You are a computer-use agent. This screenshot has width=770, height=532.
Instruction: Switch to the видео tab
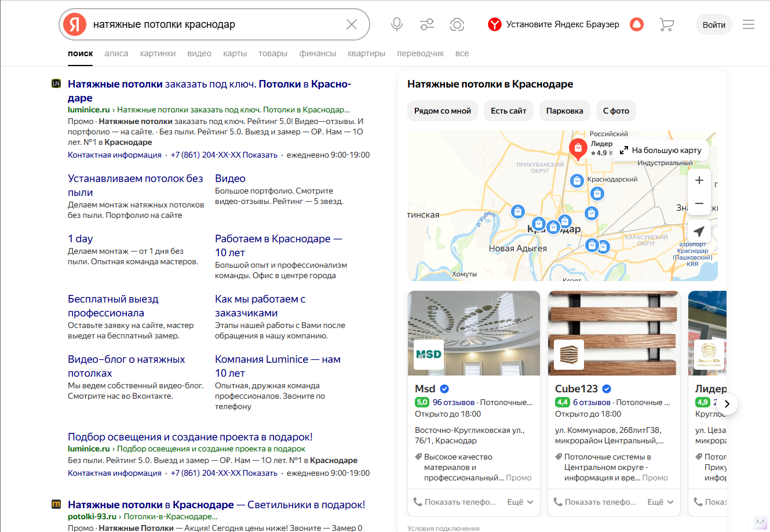199,53
